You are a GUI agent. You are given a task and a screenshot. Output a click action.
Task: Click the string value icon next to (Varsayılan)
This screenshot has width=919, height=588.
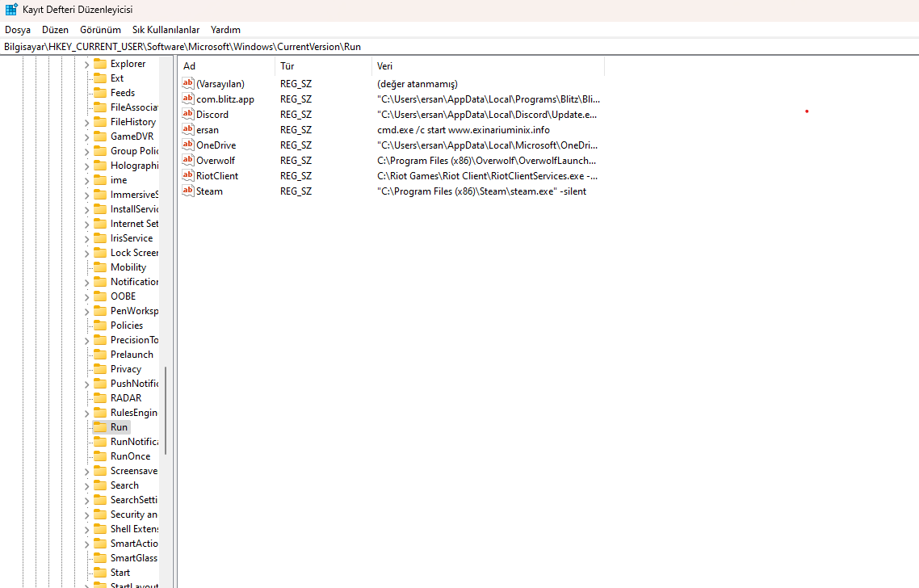tap(187, 83)
